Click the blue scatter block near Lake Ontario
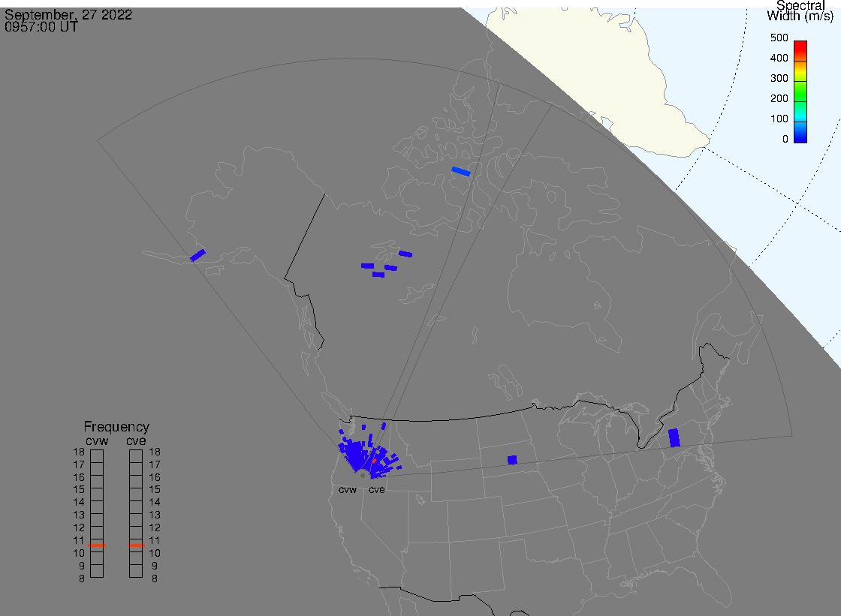Viewport: 841px width, 616px height. click(x=674, y=437)
